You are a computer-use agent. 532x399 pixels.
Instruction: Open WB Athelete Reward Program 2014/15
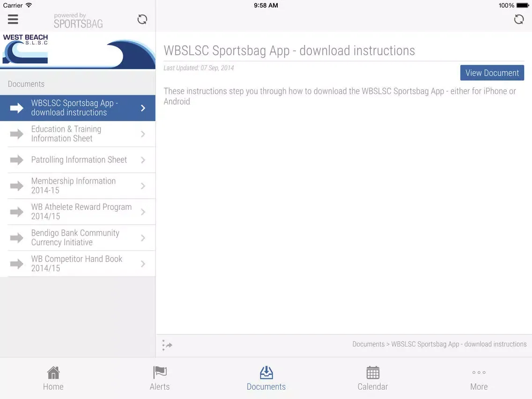[x=78, y=212]
